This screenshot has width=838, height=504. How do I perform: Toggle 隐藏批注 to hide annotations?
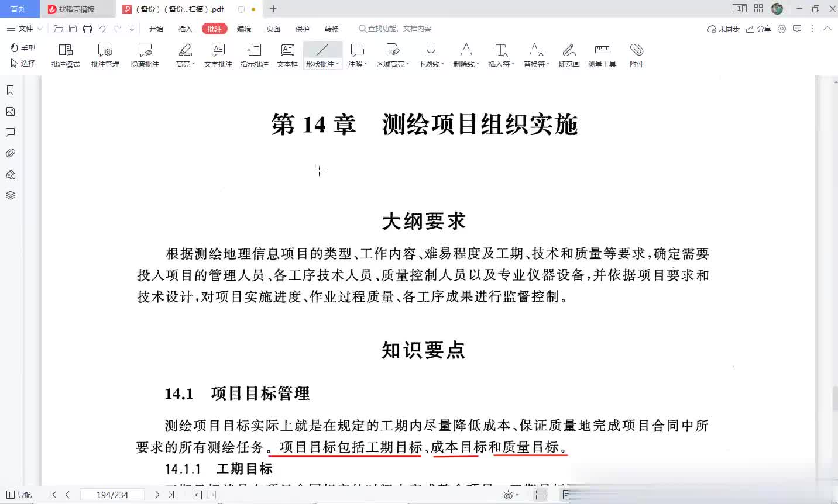[x=145, y=55]
